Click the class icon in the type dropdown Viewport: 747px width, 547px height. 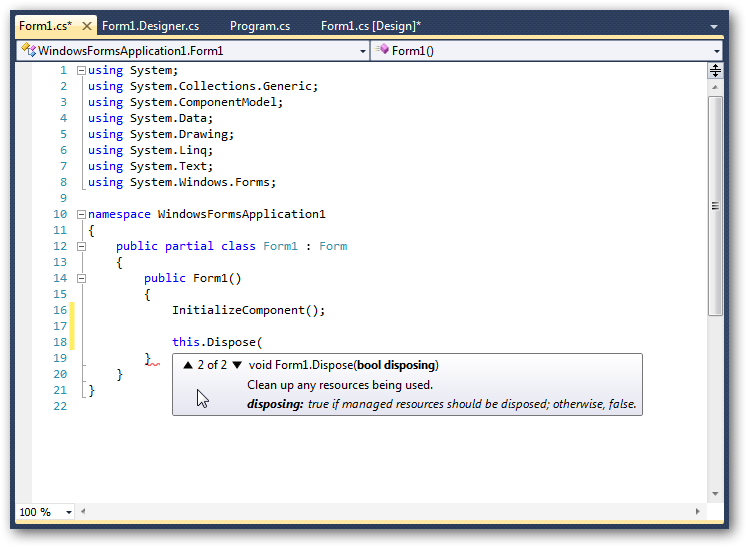(x=28, y=50)
